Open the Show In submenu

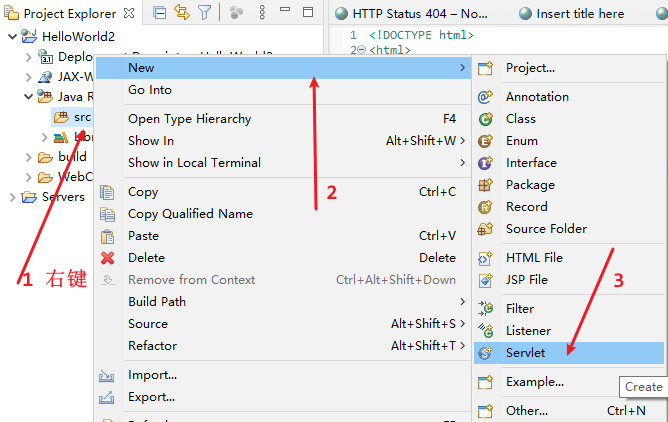click(x=283, y=141)
